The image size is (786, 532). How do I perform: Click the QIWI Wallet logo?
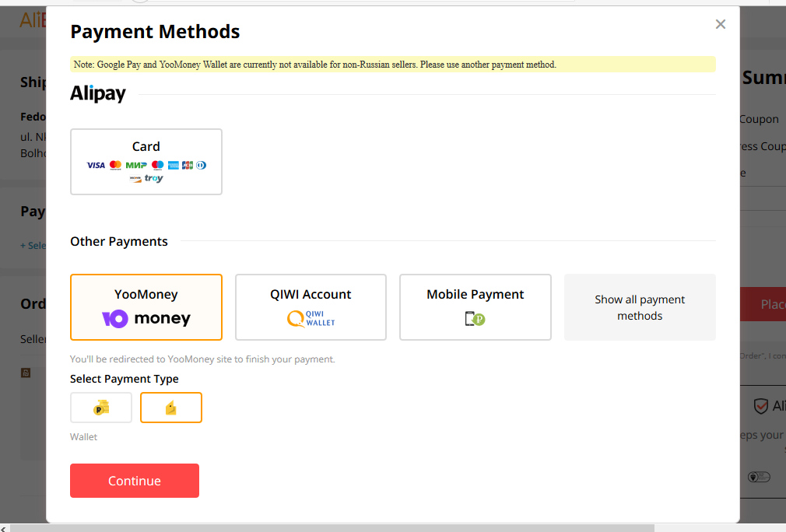coord(311,319)
